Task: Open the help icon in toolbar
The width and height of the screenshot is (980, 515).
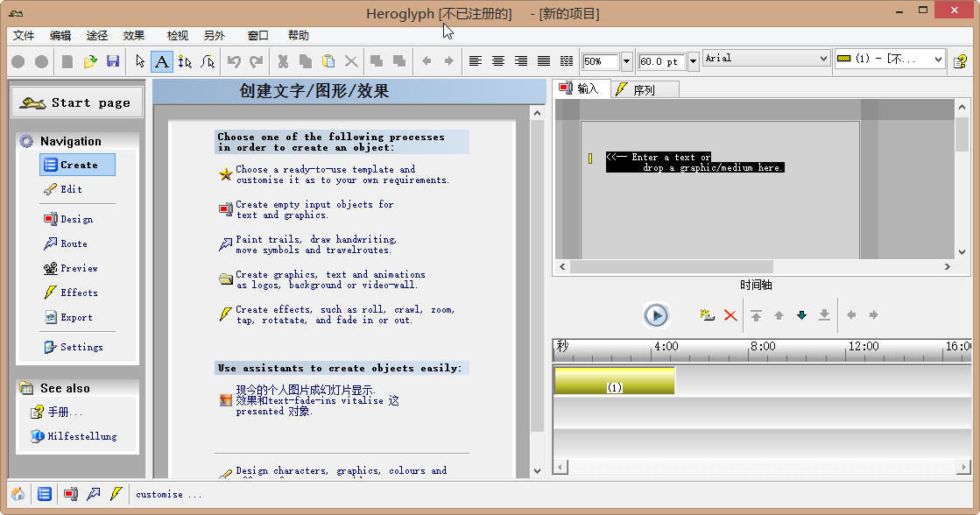Action: [x=960, y=61]
